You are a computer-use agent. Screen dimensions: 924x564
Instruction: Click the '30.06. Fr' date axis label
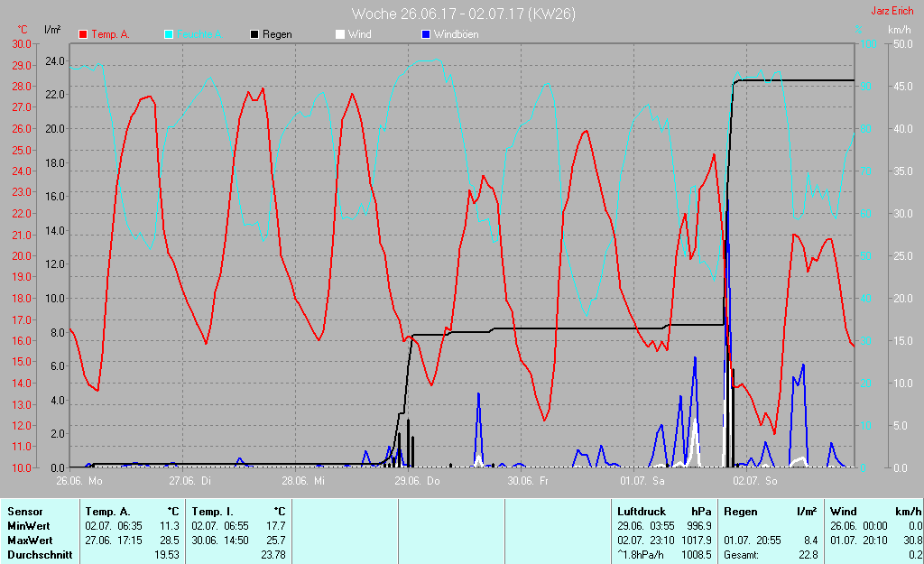coord(528,481)
